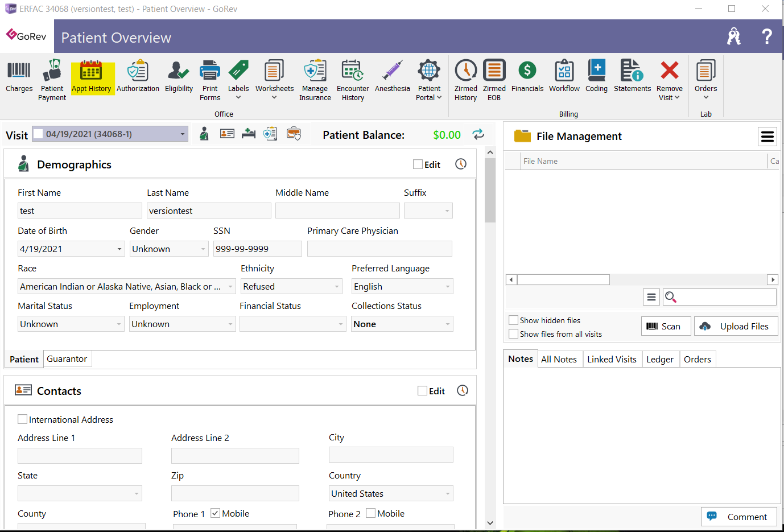Open the Country dropdown

pos(448,494)
